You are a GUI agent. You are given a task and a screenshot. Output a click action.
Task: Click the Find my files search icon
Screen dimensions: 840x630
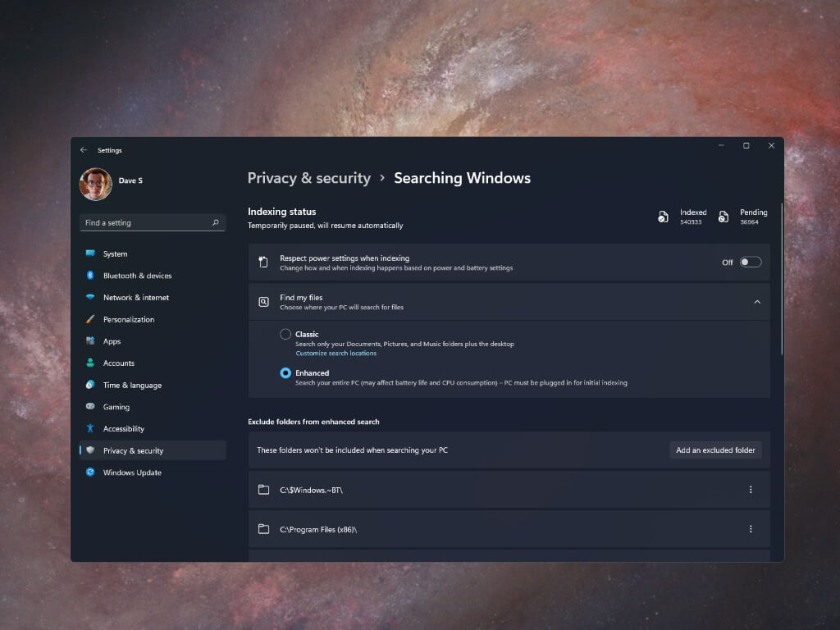(x=263, y=302)
